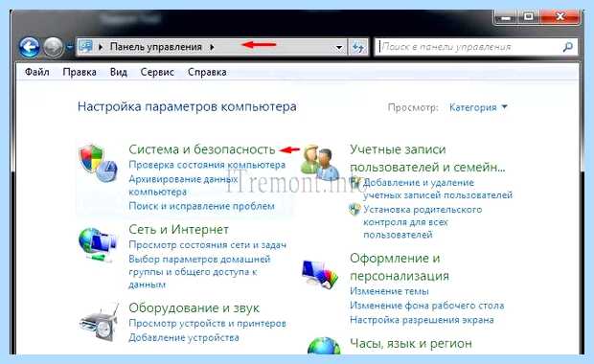Screen dimensions: 594x364
Task: Click the Оформление и персонализация monitor icon
Action: click(x=319, y=275)
